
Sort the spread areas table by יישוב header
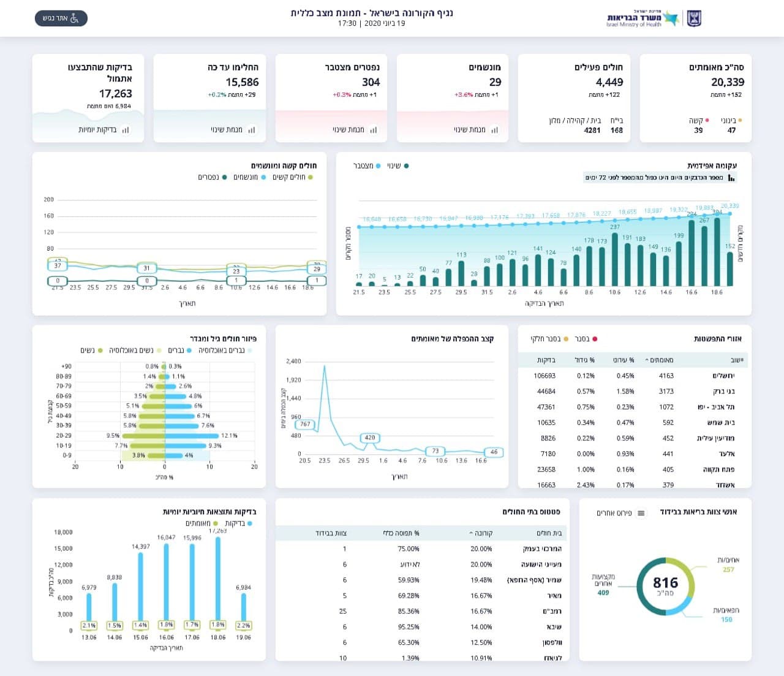[x=737, y=360]
